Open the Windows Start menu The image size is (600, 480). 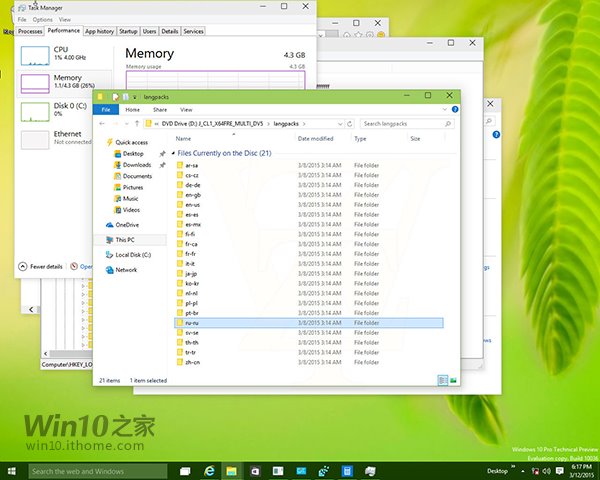click(x=11, y=471)
